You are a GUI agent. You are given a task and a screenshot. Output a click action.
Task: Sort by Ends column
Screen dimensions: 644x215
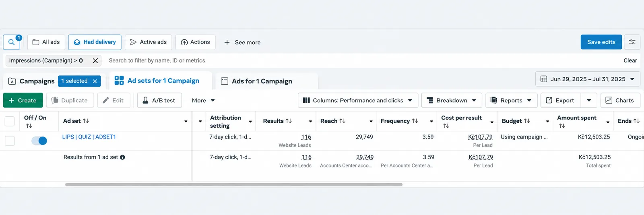coord(636,121)
